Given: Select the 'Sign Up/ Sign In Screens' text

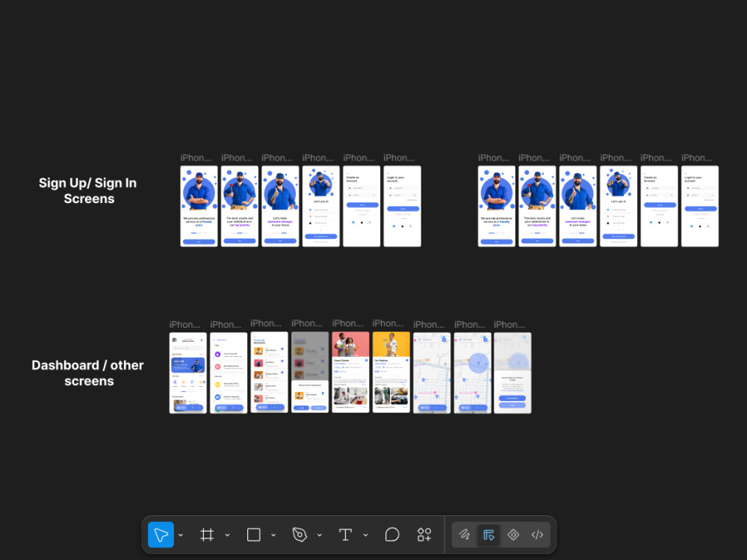Looking at the screenshot, I should 88,190.
